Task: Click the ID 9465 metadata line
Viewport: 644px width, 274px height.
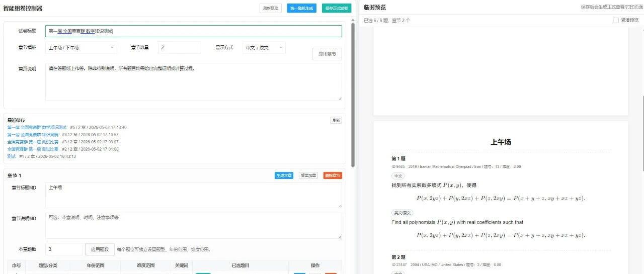Action: click(x=456, y=167)
